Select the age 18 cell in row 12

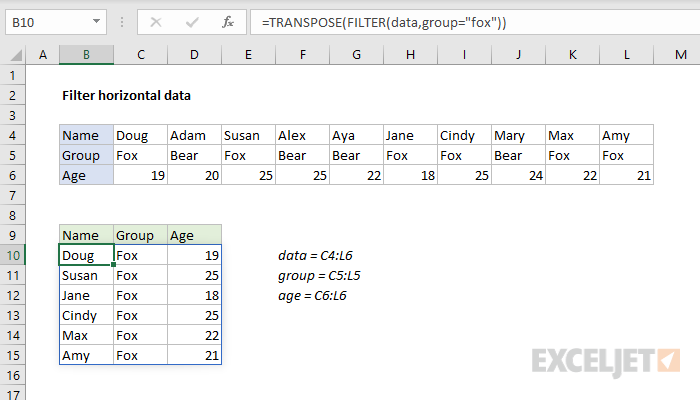point(194,296)
